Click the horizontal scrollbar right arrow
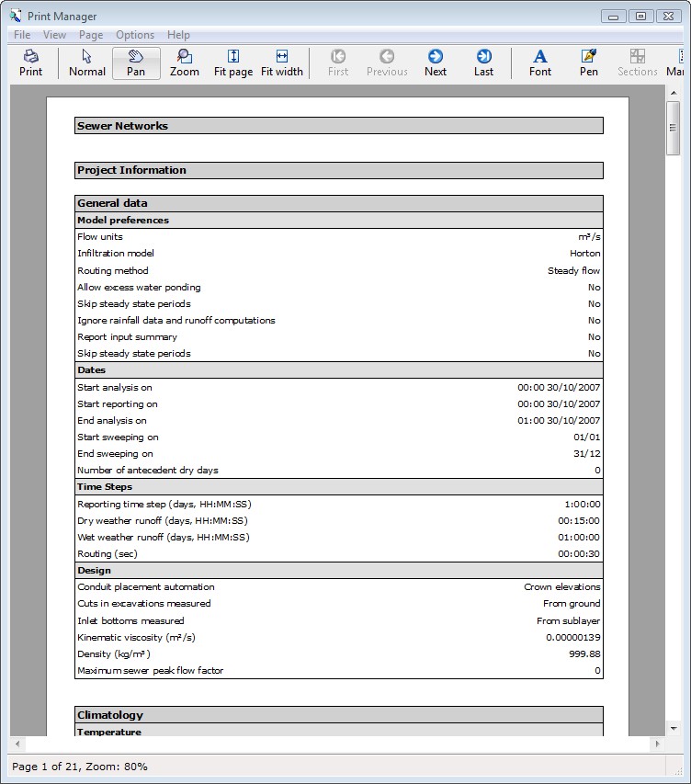Image resolution: width=691 pixels, height=784 pixels. (657, 744)
